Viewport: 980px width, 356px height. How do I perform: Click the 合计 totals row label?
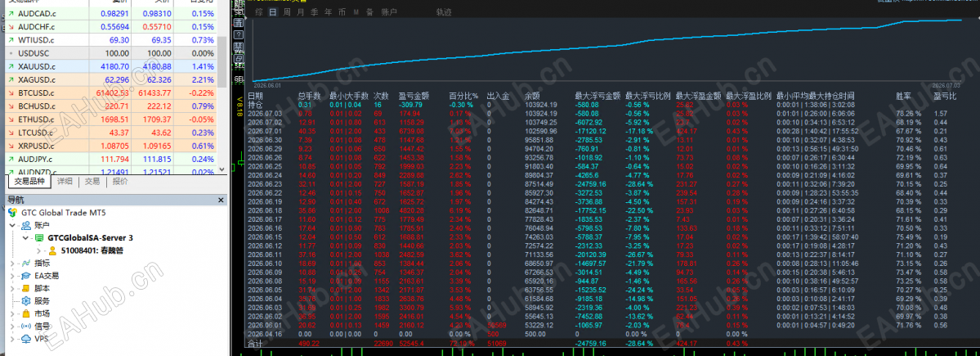[x=255, y=344]
